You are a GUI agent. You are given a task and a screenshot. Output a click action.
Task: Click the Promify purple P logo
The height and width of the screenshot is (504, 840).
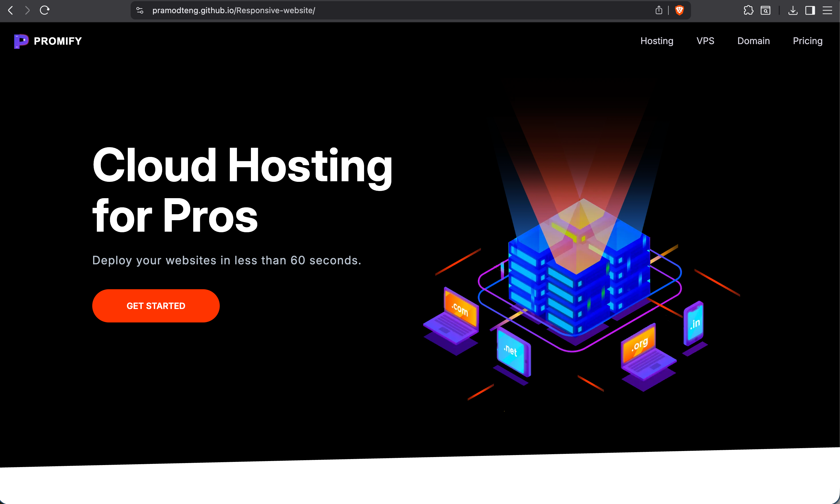(21, 41)
